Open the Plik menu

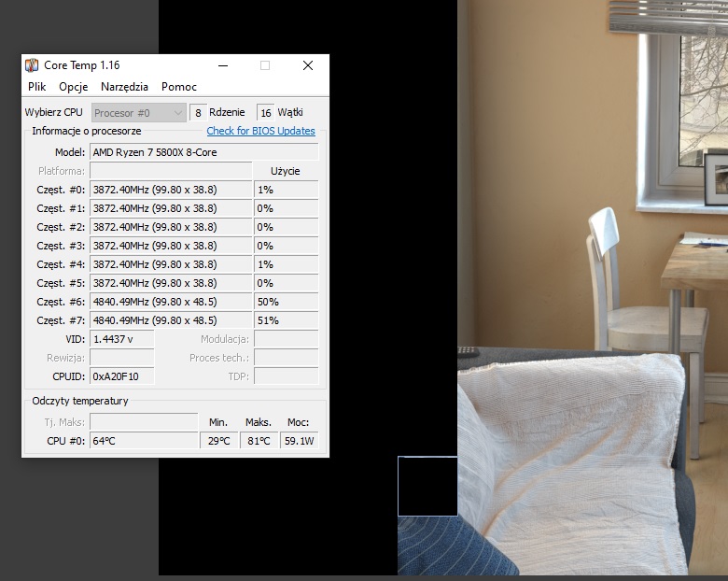click(36, 87)
